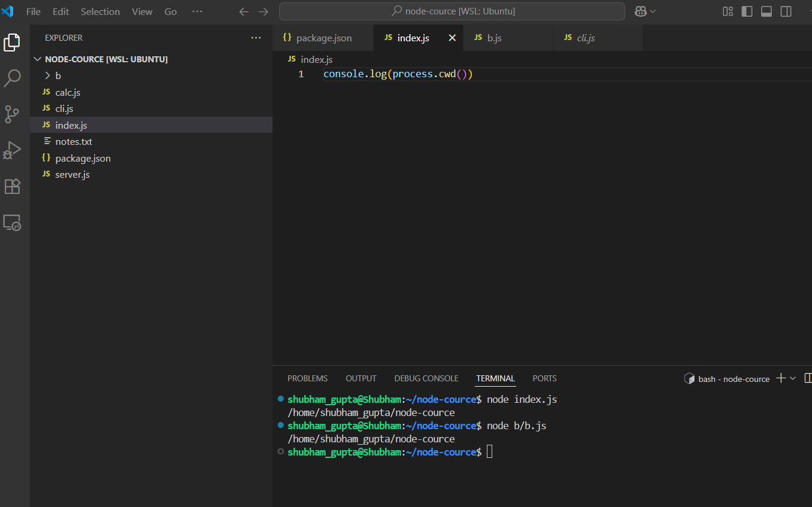Click the Copilot icon in title bar
Screen dimensions: 812x507
point(641,11)
